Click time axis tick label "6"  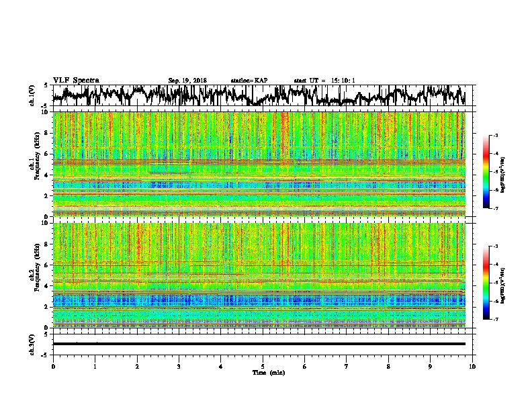[x=305, y=367]
